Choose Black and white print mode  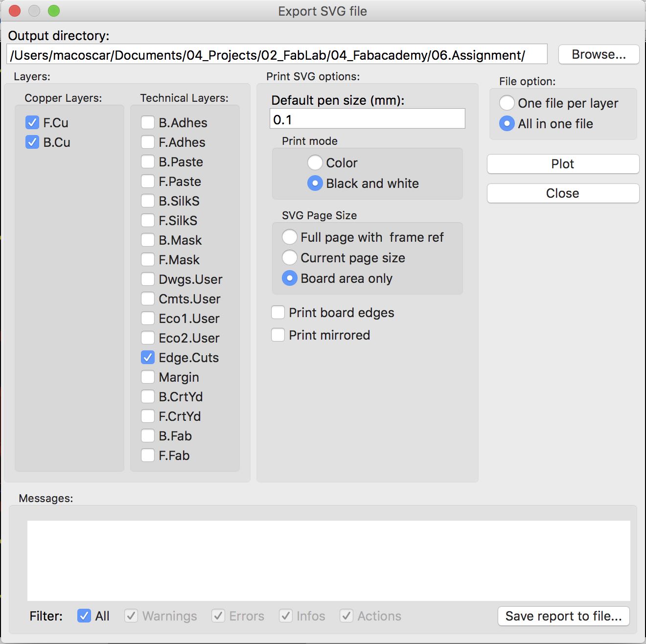[x=315, y=183]
